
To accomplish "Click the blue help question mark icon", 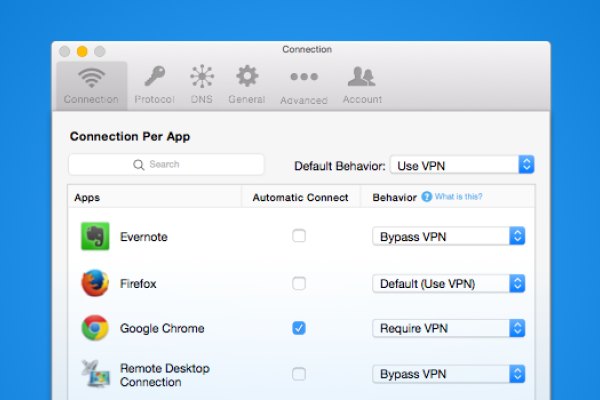I will point(426,197).
